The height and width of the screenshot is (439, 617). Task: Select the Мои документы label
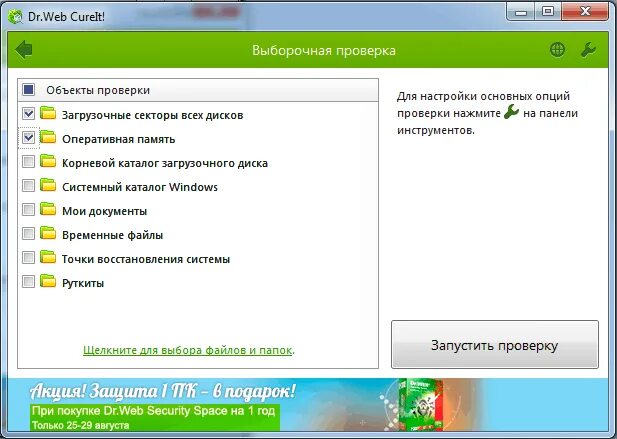pyautogui.click(x=104, y=211)
